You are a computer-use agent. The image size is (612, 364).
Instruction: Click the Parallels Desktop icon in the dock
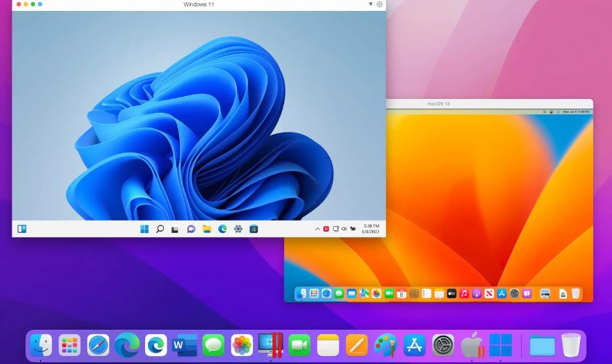coord(270,345)
